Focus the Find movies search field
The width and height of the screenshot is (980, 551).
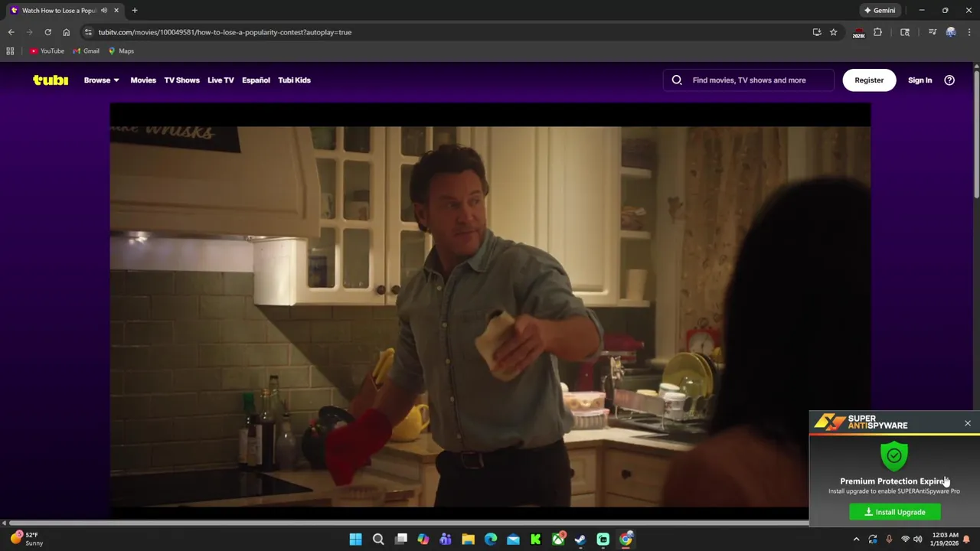tap(749, 80)
